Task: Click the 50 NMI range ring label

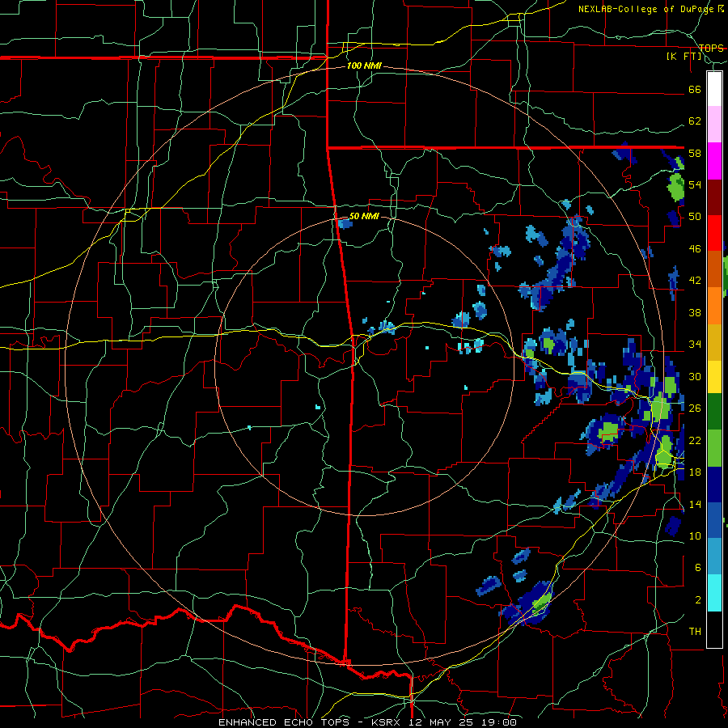Action: [364, 216]
